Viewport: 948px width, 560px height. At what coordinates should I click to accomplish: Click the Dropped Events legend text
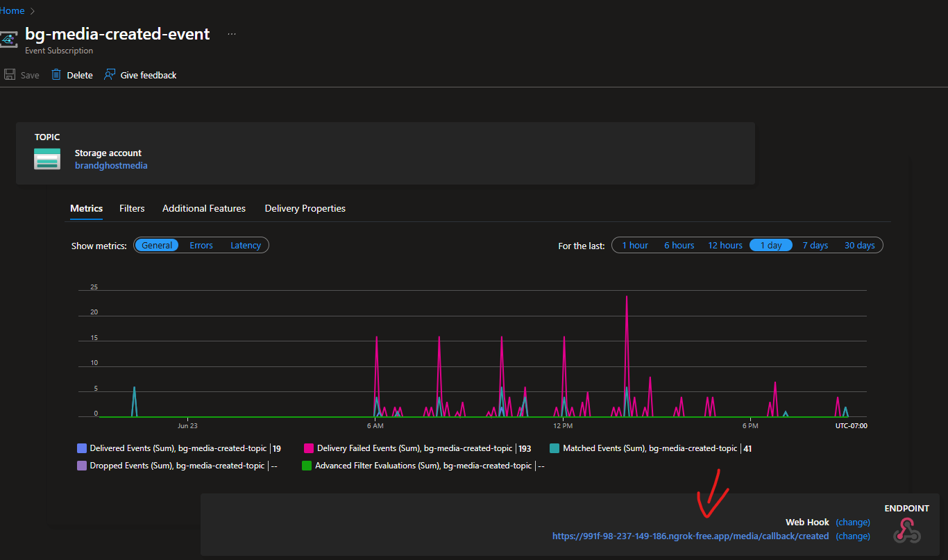click(178, 466)
